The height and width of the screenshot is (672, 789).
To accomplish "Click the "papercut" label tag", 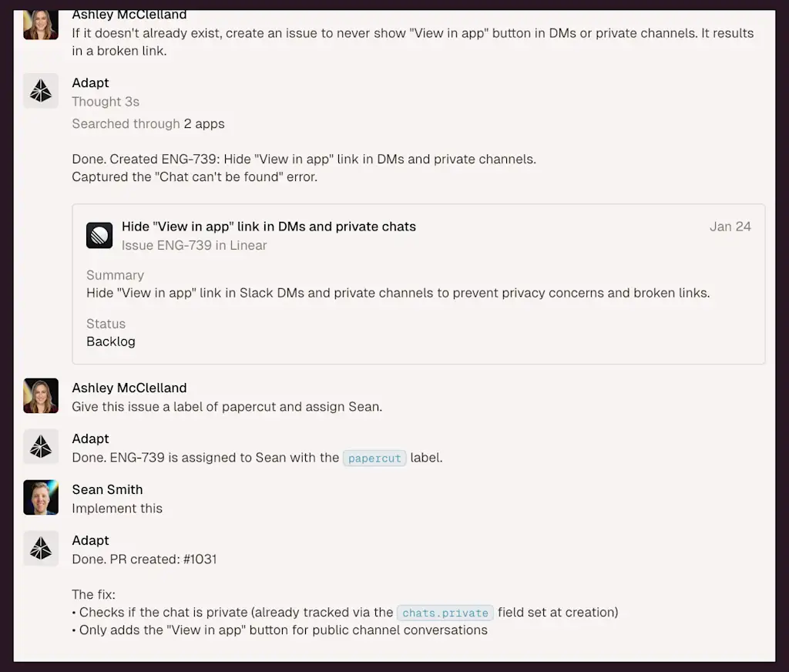I will pos(374,458).
